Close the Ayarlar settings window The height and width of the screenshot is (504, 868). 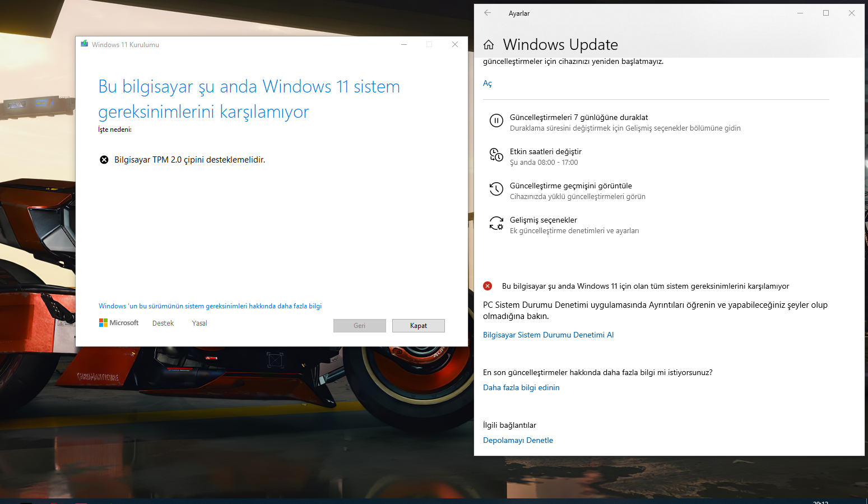point(852,13)
